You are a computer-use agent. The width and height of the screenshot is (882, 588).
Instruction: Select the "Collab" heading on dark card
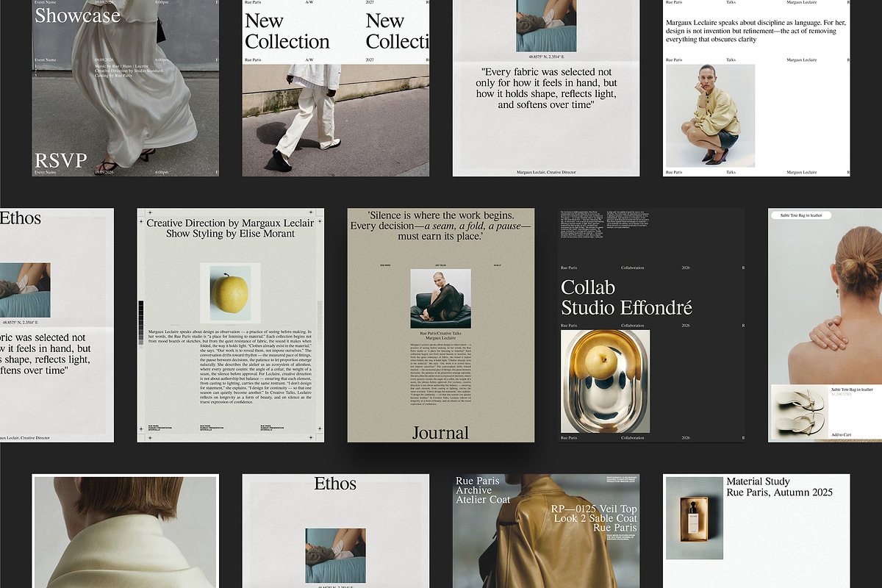click(588, 287)
